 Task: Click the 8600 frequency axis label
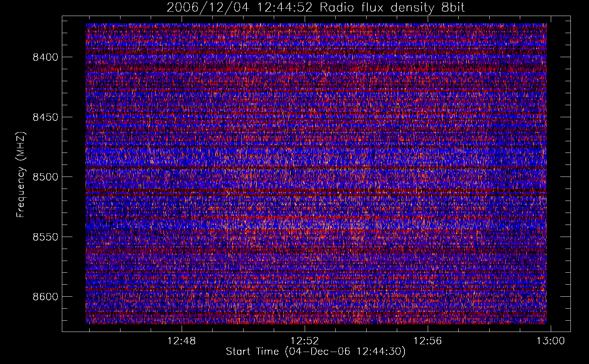(x=46, y=297)
